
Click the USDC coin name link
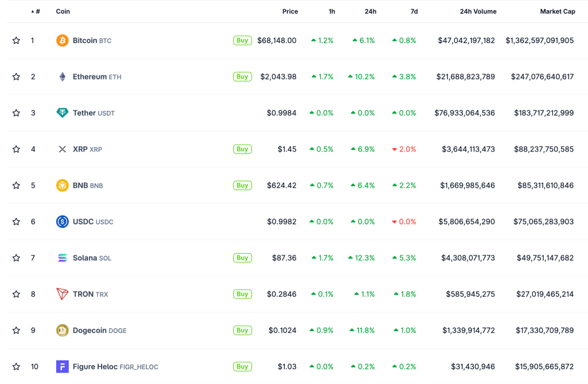[83, 222]
